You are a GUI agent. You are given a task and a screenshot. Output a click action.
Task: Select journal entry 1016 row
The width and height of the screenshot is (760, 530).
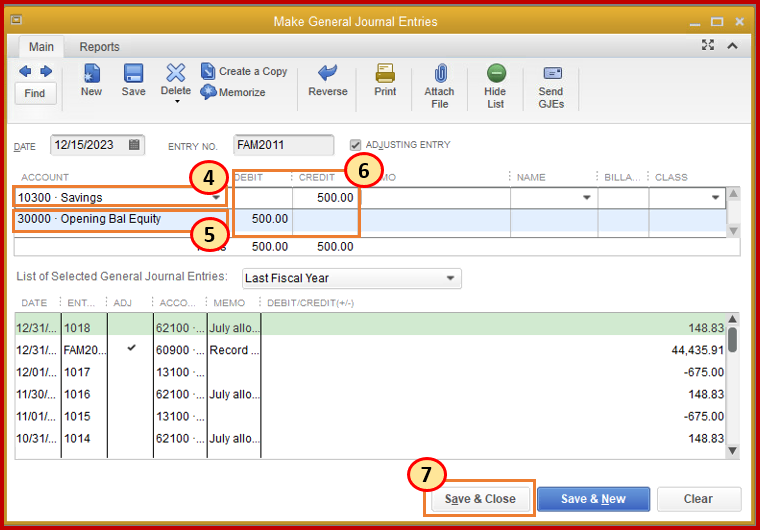pyautogui.click(x=370, y=394)
